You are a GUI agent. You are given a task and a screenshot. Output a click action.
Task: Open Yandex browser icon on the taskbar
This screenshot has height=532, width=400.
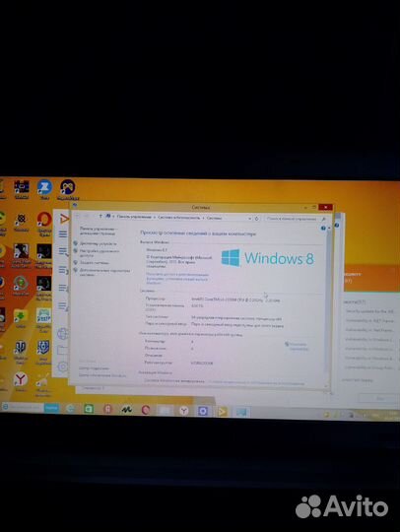point(183,411)
